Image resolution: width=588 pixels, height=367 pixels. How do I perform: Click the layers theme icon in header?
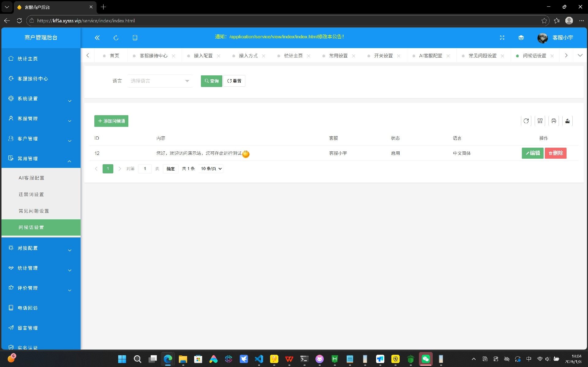(521, 38)
